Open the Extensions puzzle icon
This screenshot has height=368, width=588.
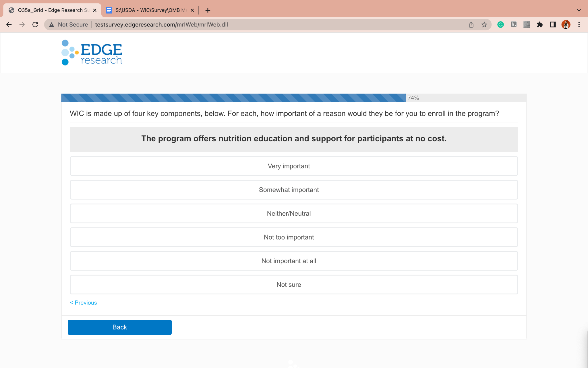point(540,25)
